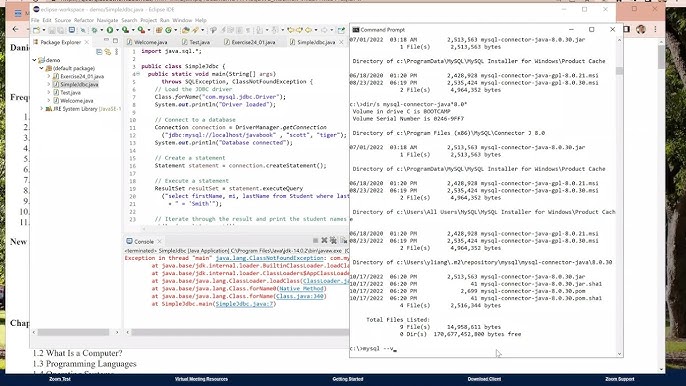This screenshot has height=386, width=686.
Task: Click the Remove Launch icon in Console
Action: click(x=324, y=240)
